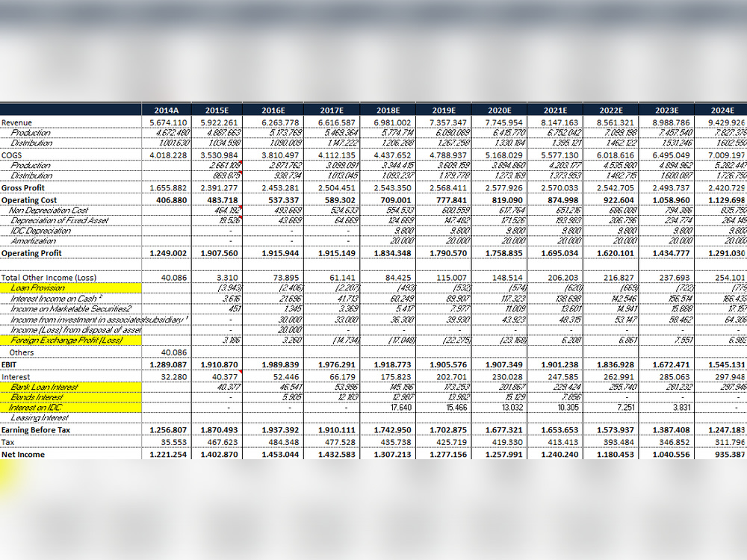Select the 2020E column header

(x=499, y=110)
